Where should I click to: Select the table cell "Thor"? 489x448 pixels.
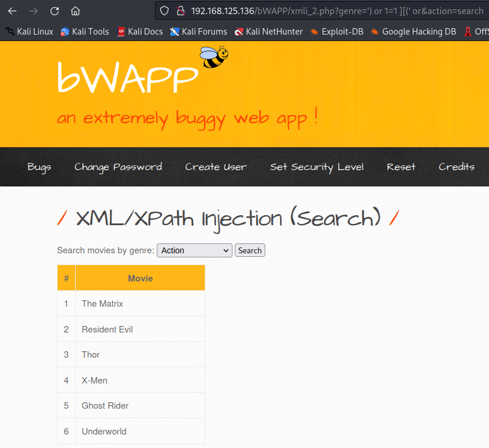click(140, 355)
